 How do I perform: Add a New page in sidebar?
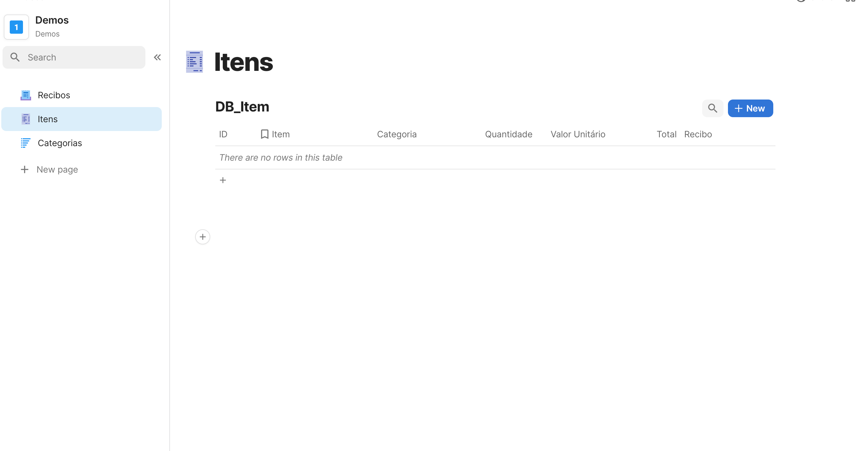pyautogui.click(x=57, y=169)
